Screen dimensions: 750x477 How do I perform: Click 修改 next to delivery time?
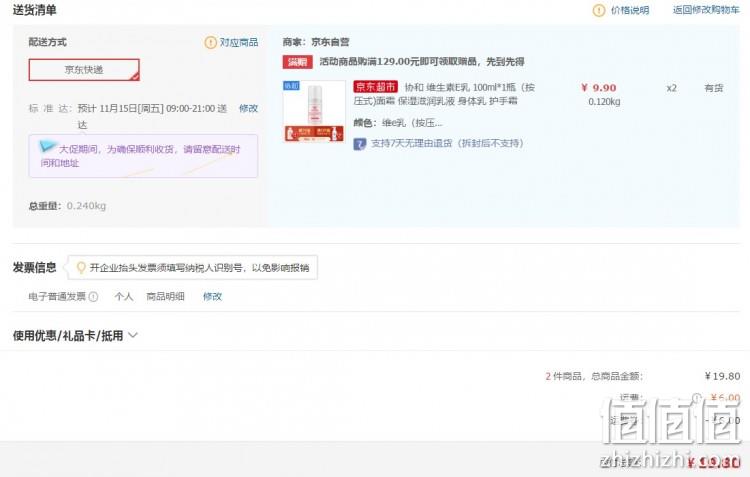[248, 109]
